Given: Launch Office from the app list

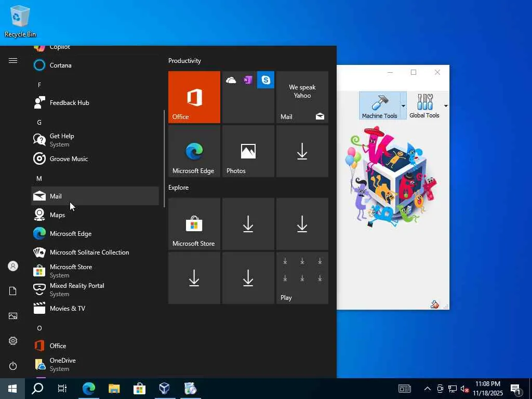Looking at the screenshot, I should tap(95, 345).
